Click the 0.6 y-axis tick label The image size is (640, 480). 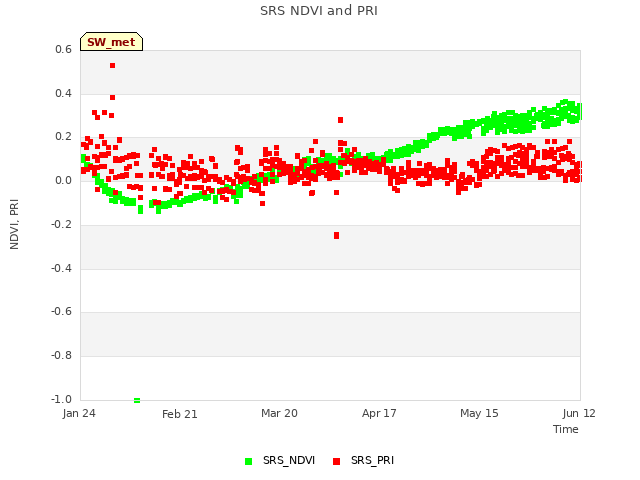point(63,49)
